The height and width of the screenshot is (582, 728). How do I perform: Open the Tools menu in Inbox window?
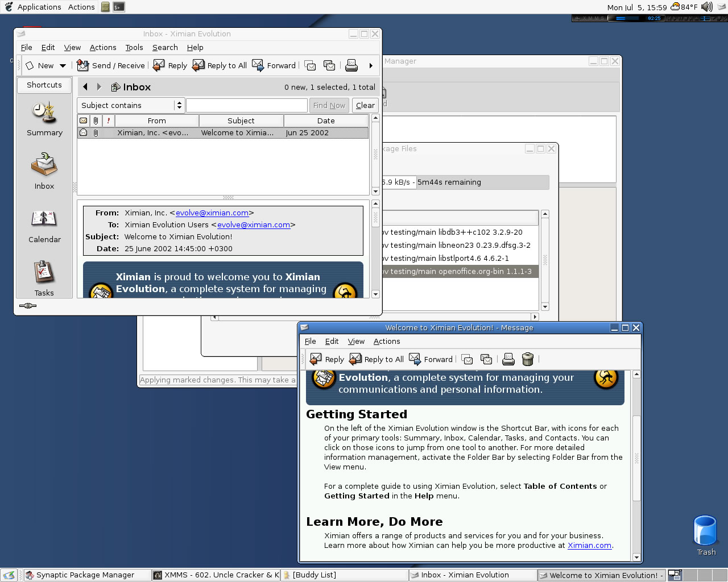coord(134,48)
